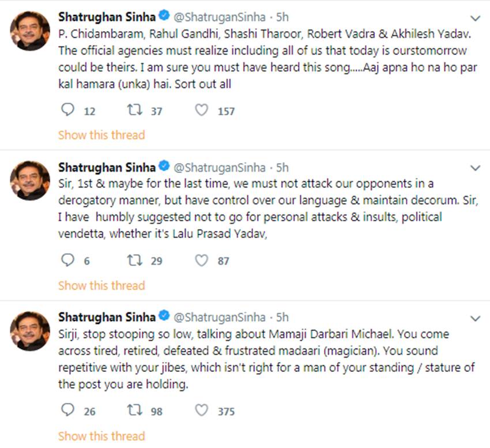Open the third tweet's dropdown chevron
Screen dimensions: 490x448
[475, 318]
